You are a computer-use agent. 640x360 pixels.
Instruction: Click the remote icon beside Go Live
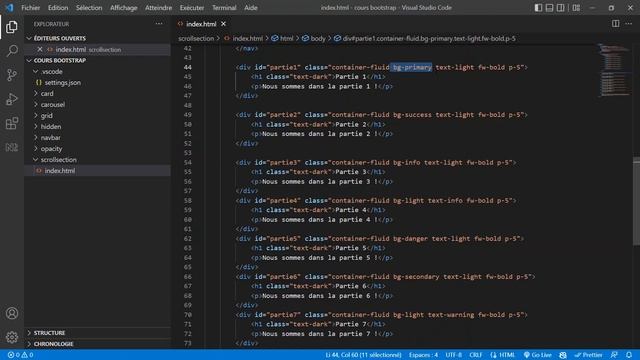563,355
